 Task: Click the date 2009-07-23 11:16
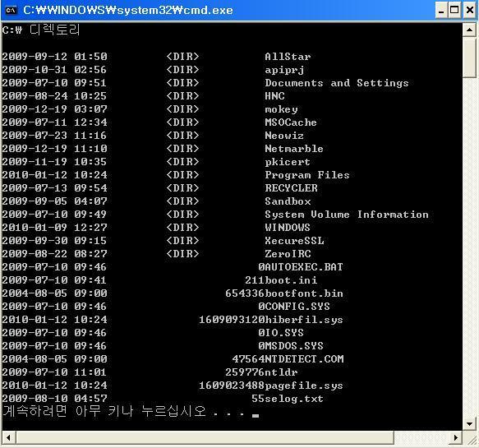[54, 136]
